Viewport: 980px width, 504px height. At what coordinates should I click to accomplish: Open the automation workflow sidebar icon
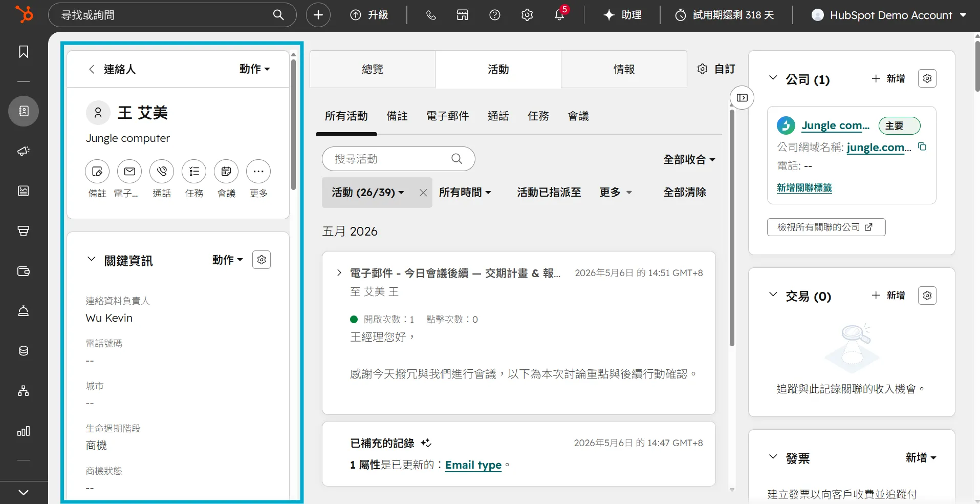click(24, 391)
